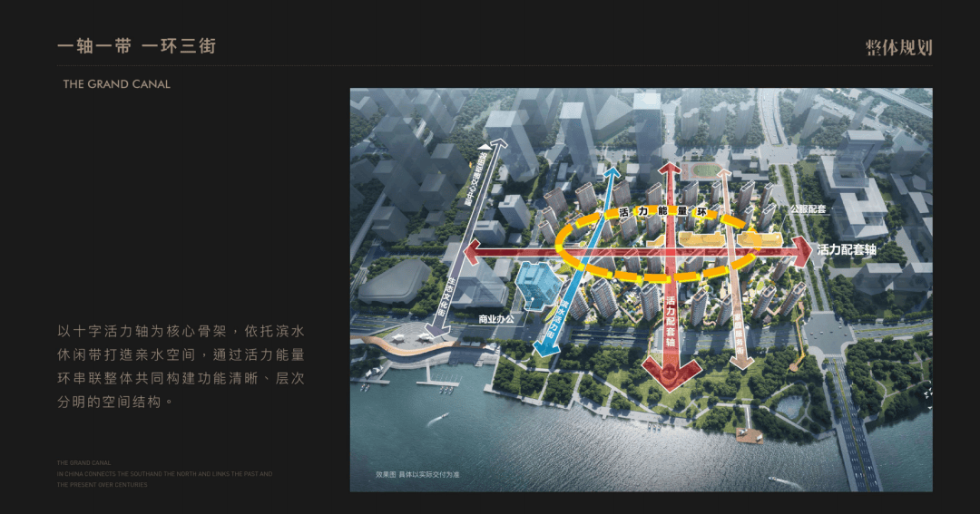The width and height of the screenshot is (980, 514).
Task: Click the pink arrow's bottom arrowhead
Action: (741, 360)
